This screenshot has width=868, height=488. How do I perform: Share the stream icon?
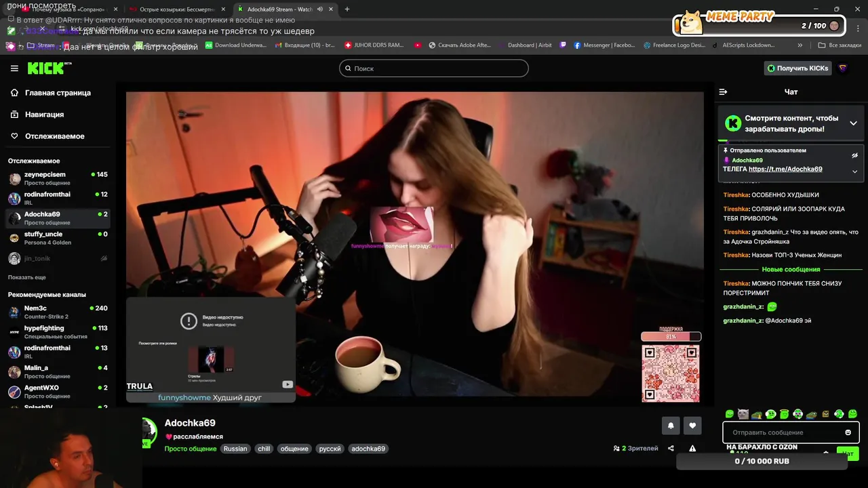671,448
